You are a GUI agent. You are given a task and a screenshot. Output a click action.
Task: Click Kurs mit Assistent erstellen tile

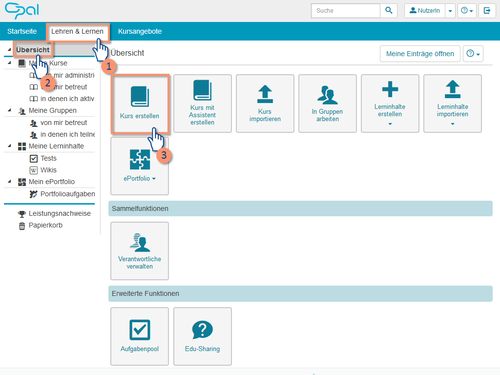202,103
